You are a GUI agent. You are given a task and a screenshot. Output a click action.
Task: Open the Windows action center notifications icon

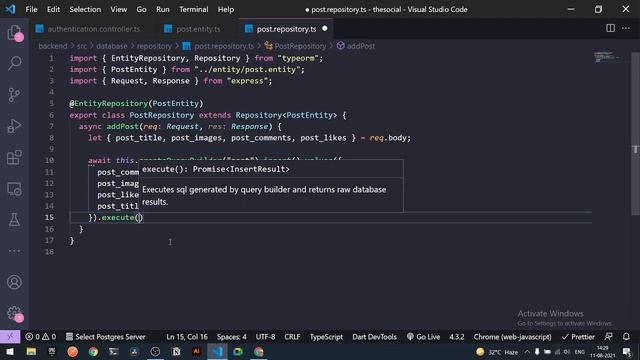coord(627,352)
